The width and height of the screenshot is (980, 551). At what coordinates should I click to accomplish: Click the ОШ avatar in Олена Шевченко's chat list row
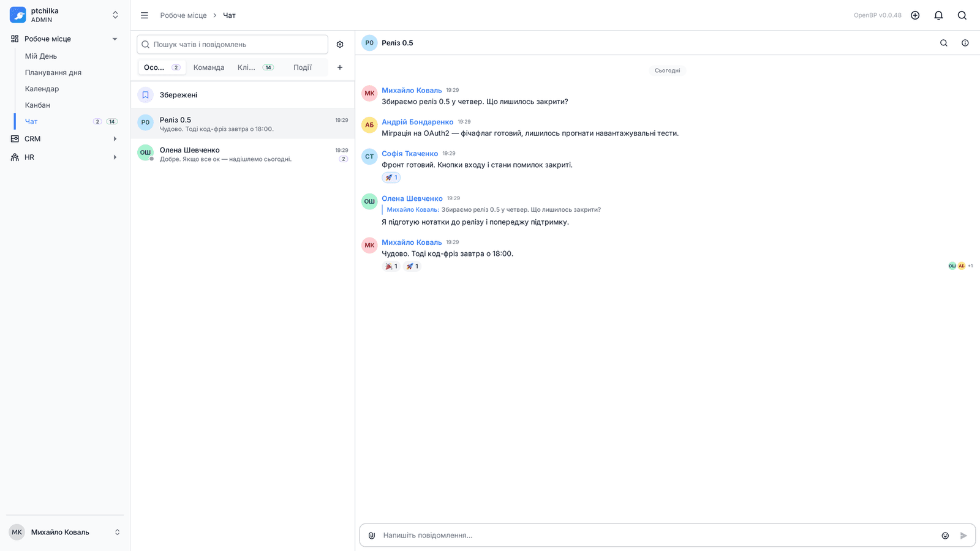[145, 152]
